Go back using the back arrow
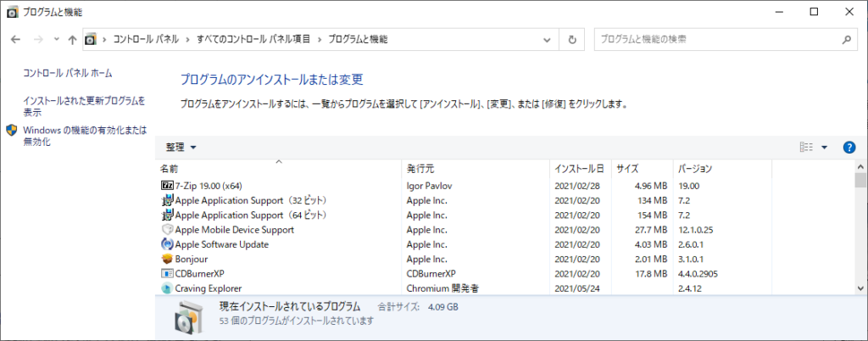868x341 pixels. point(15,40)
